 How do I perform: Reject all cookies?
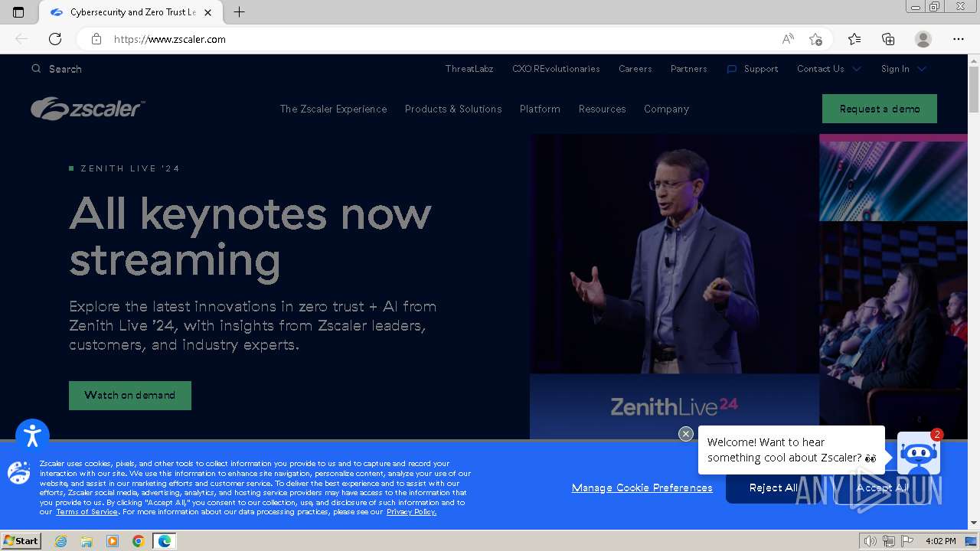773,487
